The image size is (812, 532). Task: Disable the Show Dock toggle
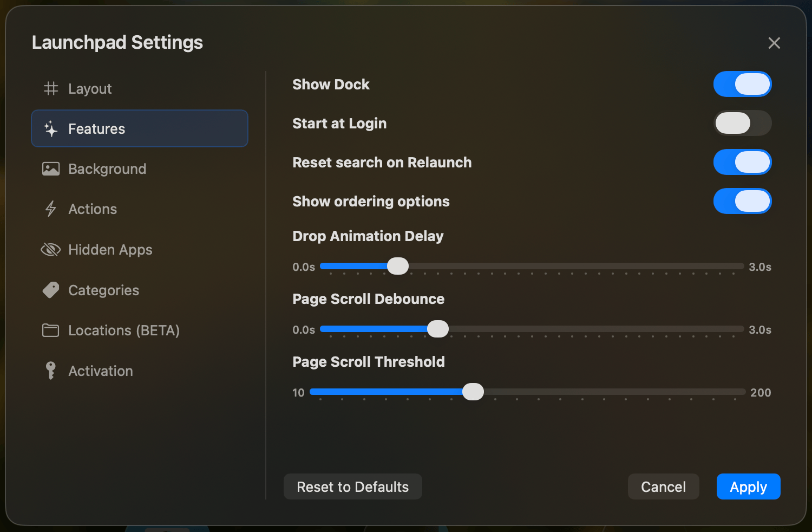743,84
